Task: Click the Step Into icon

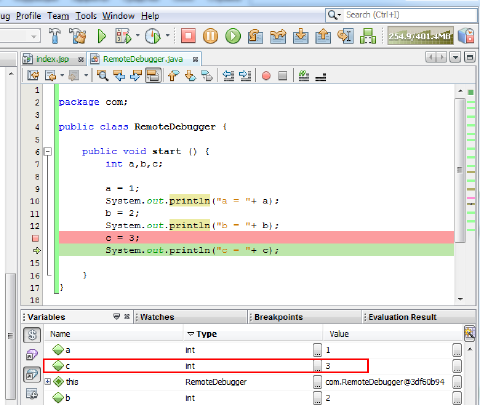Action: (x=301, y=36)
